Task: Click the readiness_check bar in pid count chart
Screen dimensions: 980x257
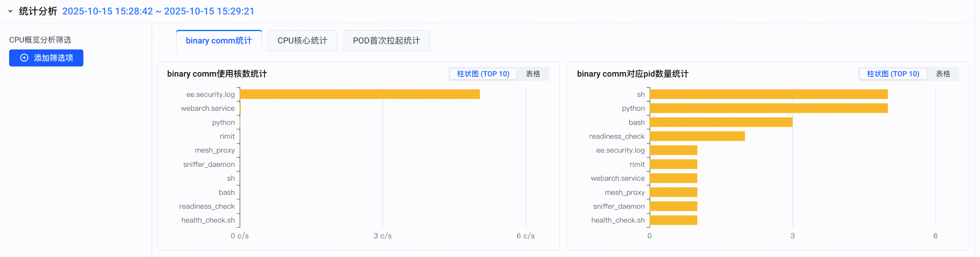Action: click(x=697, y=136)
